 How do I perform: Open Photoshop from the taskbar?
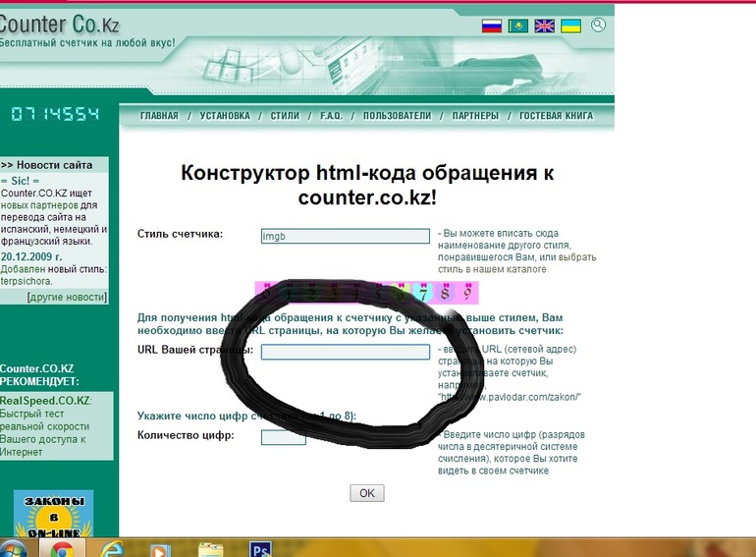260,550
